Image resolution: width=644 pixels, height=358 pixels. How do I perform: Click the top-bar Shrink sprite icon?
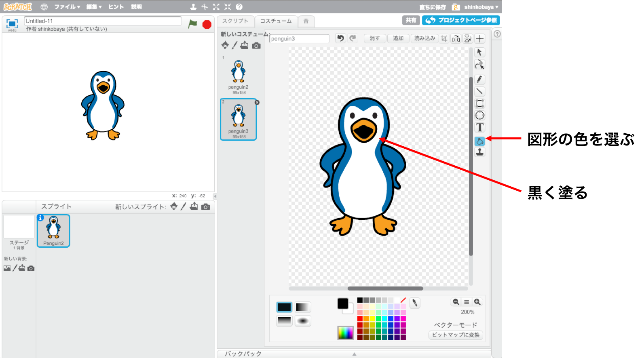coord(228,7)
